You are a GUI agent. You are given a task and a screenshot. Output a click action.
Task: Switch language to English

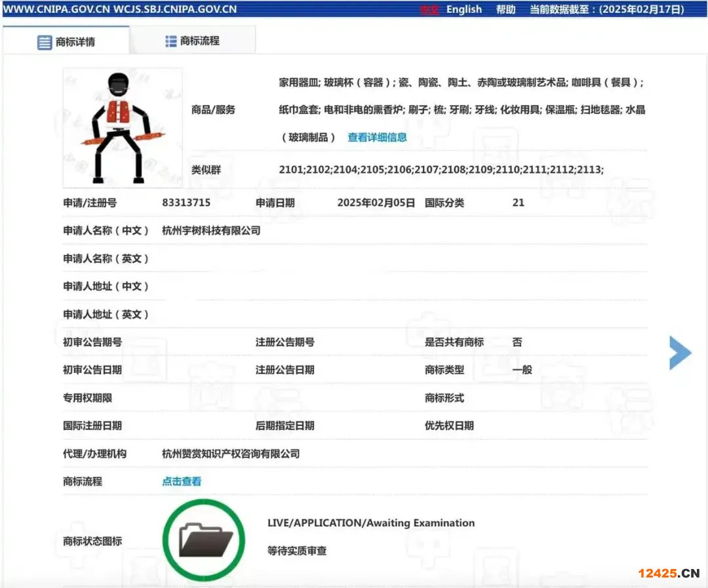coord(463,9)
